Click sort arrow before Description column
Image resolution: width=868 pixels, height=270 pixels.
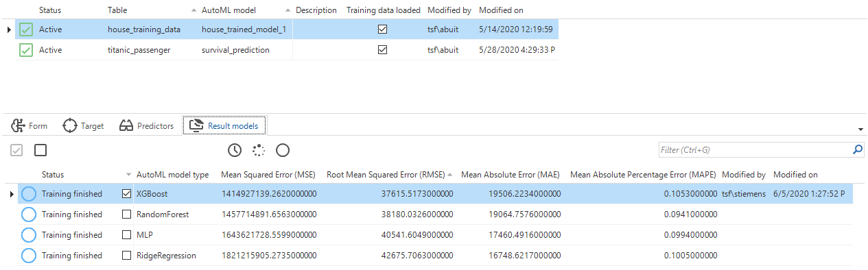(288, 10)
